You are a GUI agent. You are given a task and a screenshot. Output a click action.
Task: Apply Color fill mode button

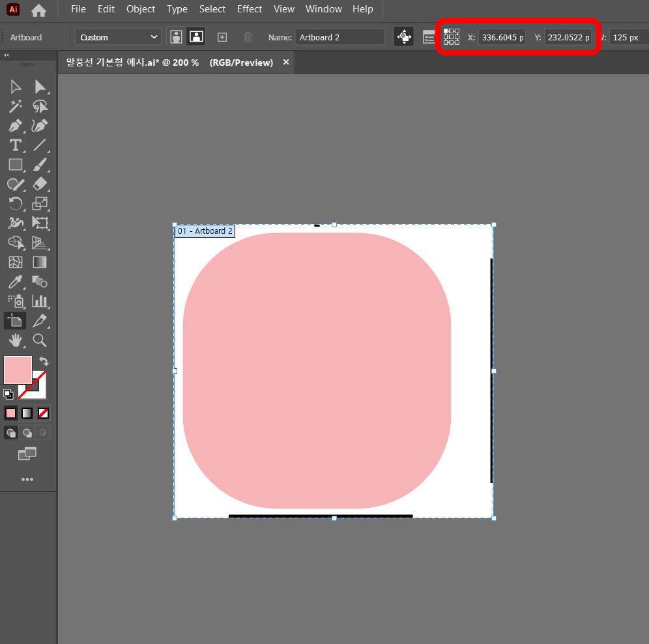[11, 413]
